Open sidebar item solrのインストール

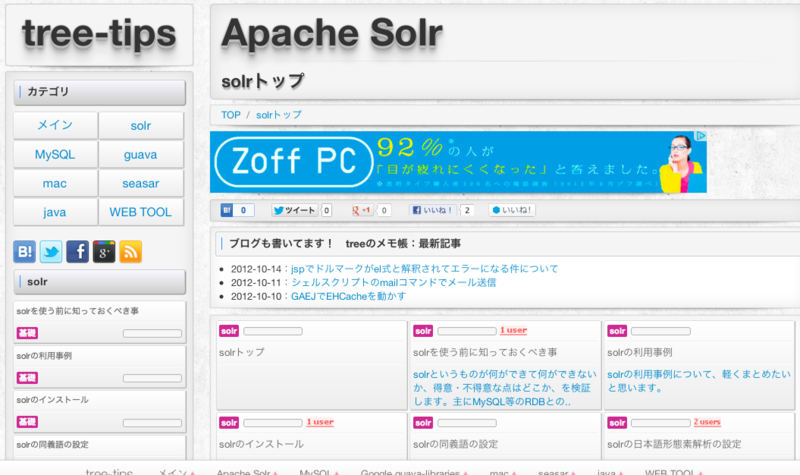click(x=53, y=399)
